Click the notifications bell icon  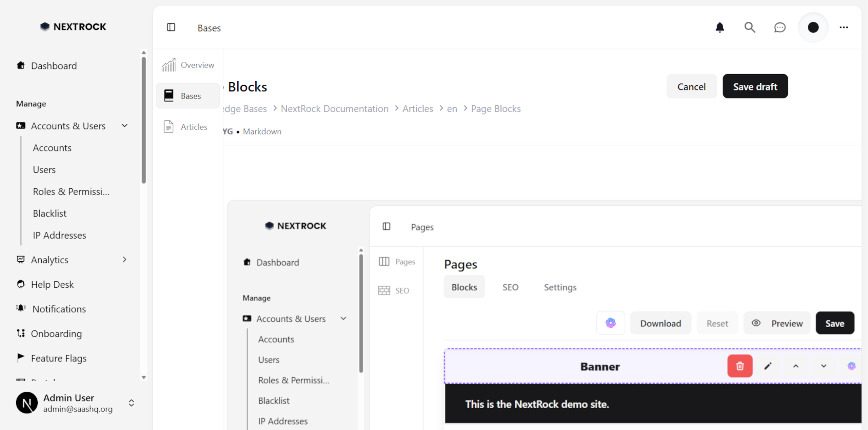pos(719,27)
